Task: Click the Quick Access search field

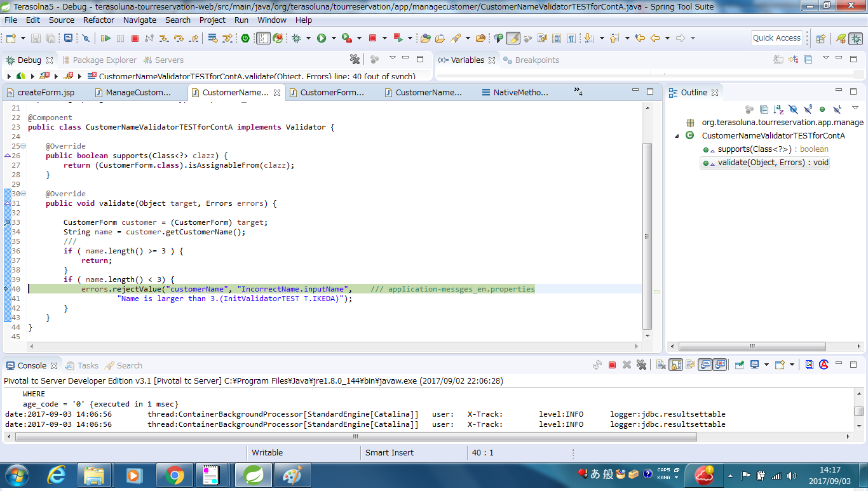Action: 776,38
